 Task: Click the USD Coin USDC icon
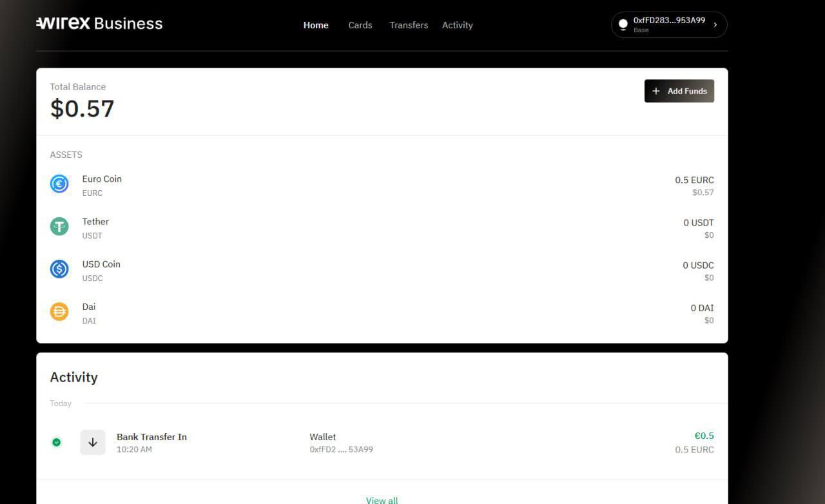(59, 269)
